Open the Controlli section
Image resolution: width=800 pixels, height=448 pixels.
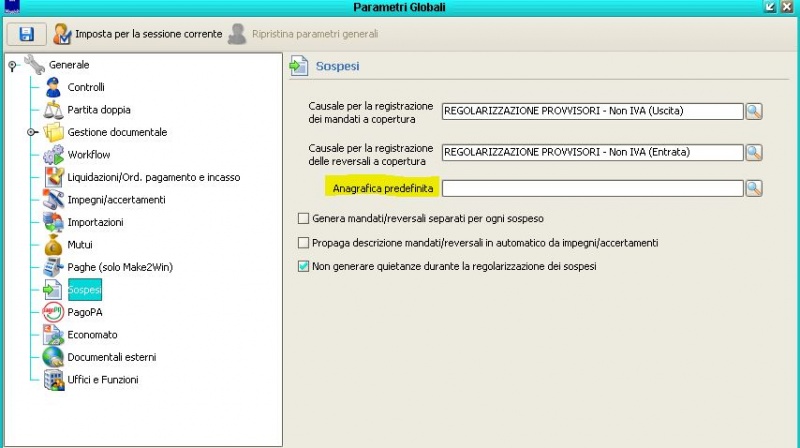coord(86,87)
